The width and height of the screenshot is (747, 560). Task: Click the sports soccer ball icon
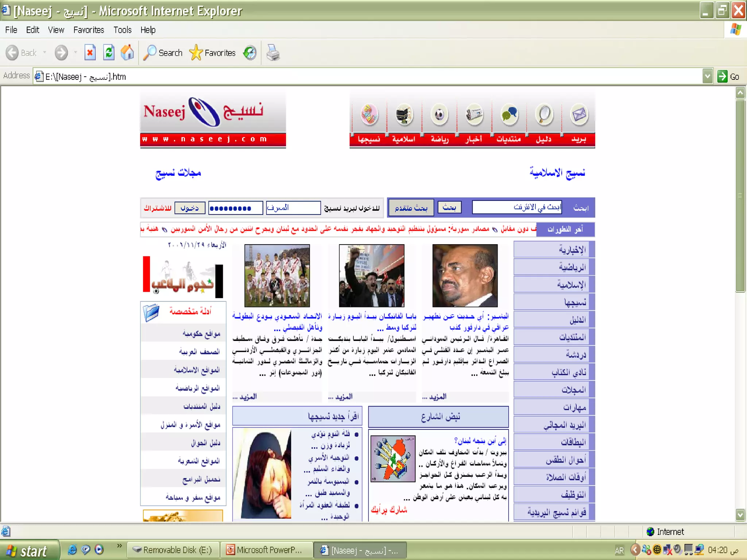(x=439, y=115)
